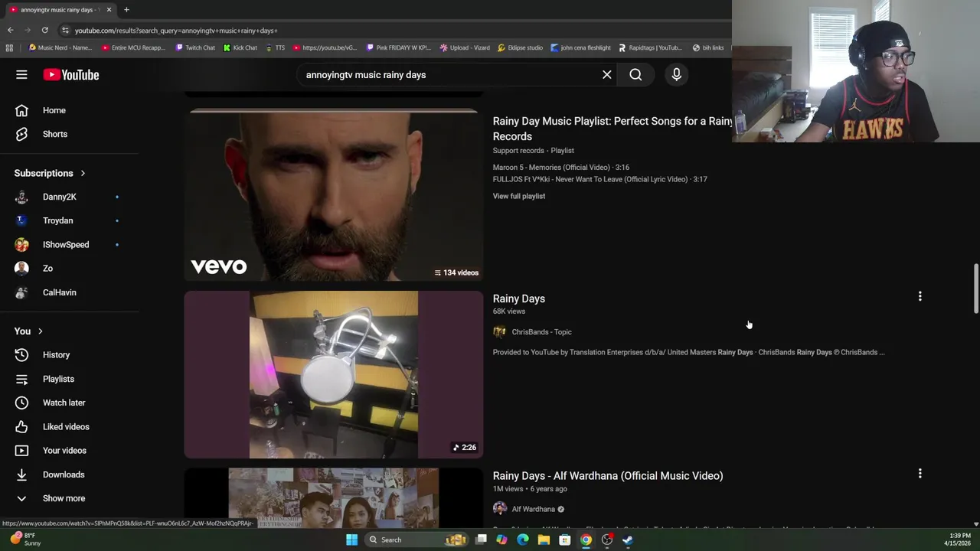This screenshot has height=551, width=980.
Task: Click the browser address bar URL
Action: [176, 31]
